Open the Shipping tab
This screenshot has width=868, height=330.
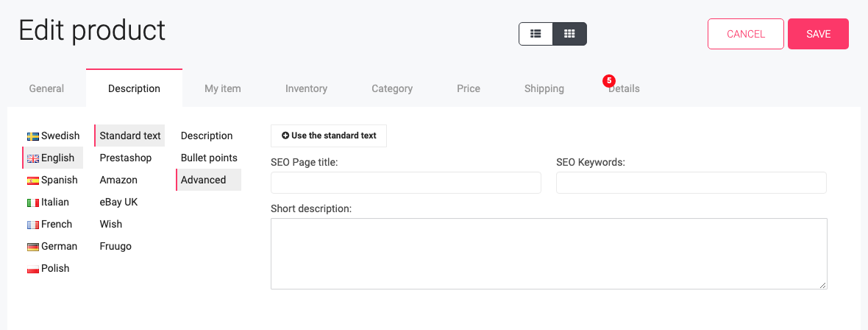(544, 88)
